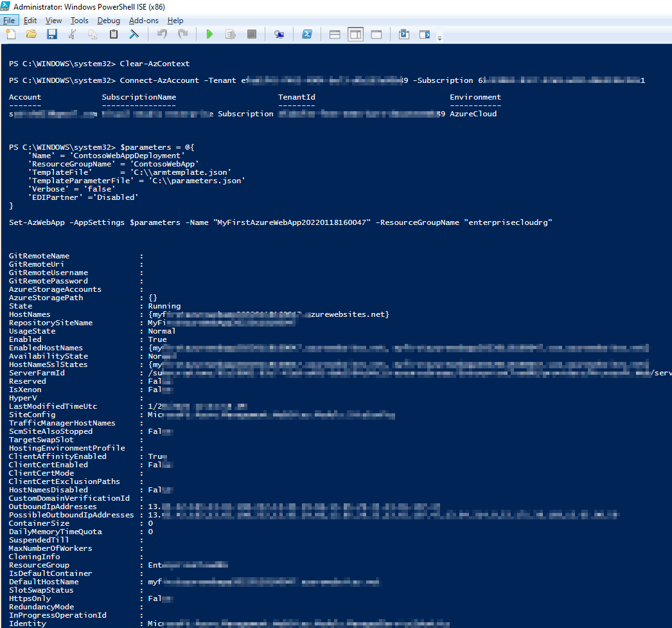Screen dimensions: 672x628
Task: Run script with the green play icon
Action: click(x=209, y=34)
